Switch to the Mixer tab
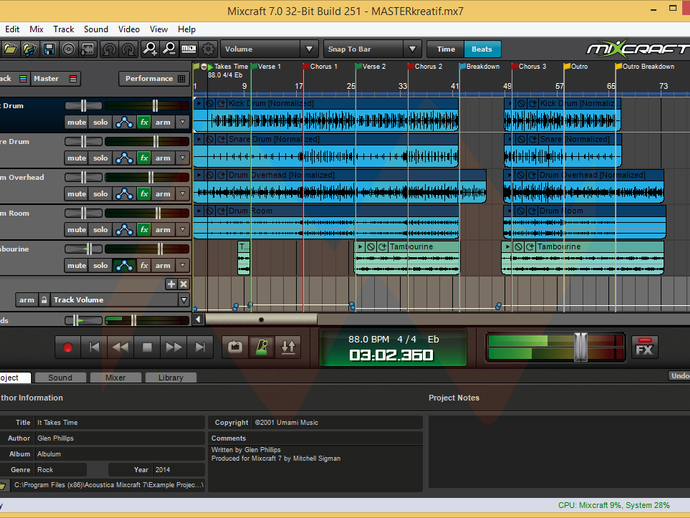Viewport: 690px width, 518px height. tap(115, 378)
